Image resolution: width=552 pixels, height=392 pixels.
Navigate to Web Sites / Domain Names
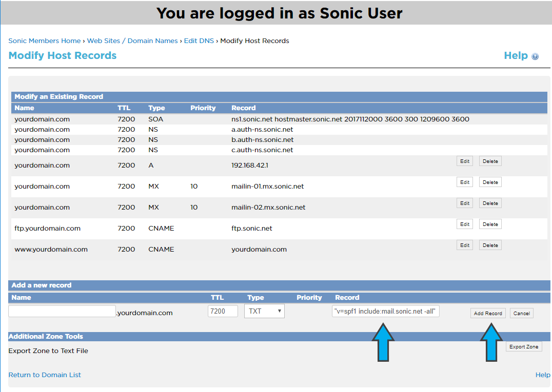click(x=132, y=40)
